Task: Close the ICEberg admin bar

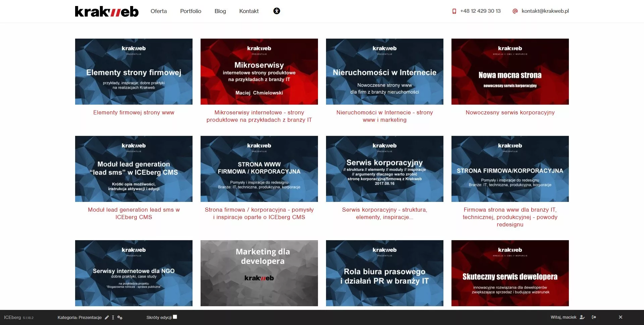Action: tap(621, 317)
